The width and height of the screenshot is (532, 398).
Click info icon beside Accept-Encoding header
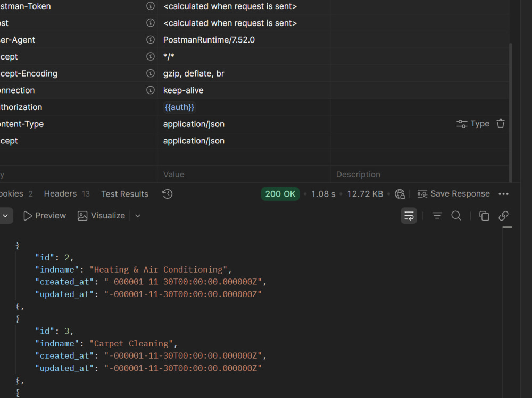pos(151,73)
